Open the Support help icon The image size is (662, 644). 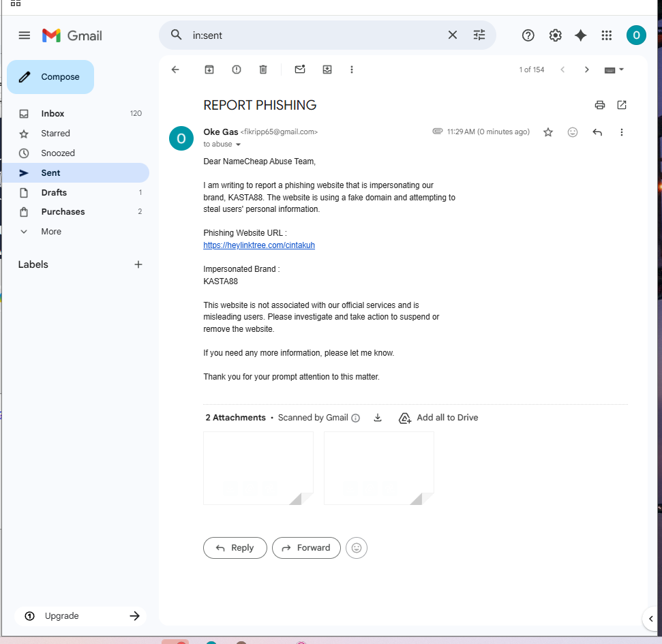528,35
